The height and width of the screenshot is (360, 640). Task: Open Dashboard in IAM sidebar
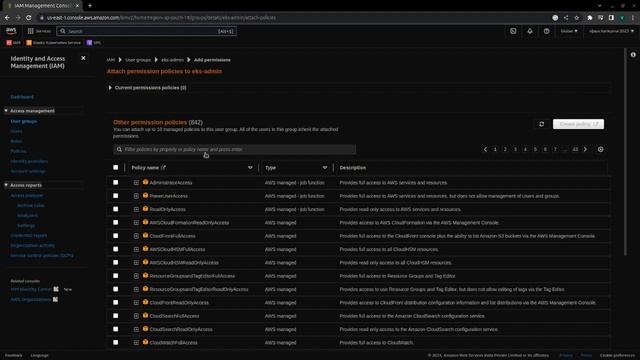(22, 97)
